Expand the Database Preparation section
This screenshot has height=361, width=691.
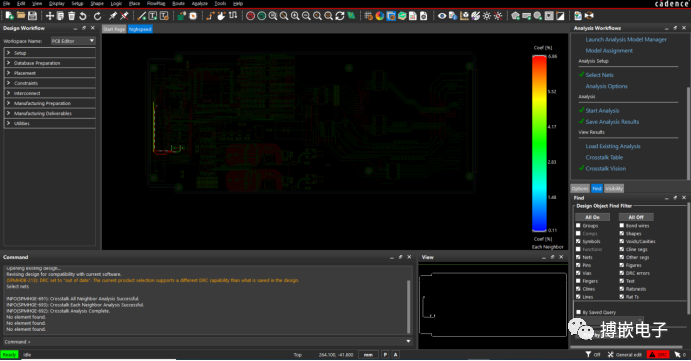[x=50, y=63]
